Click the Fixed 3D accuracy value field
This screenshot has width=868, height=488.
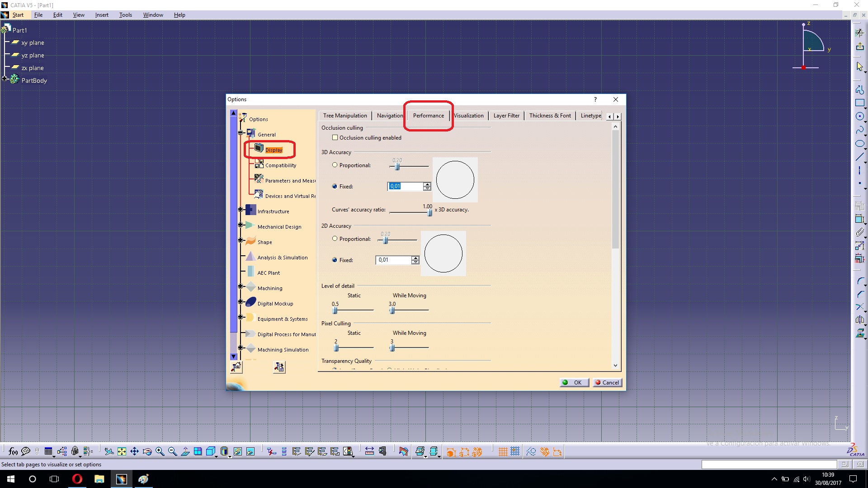(405, 186)
